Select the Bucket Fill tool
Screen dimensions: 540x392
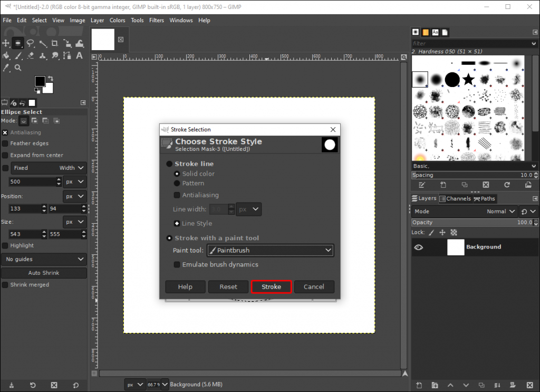(x=6, y=55)
